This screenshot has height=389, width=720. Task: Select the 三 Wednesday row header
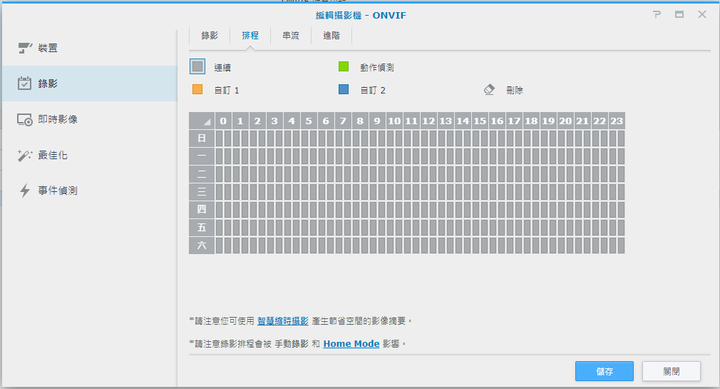click(x=202, y=192)
